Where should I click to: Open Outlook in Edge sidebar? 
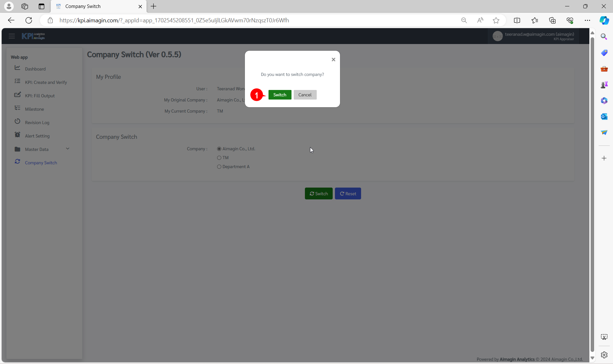tap(604, 117)
